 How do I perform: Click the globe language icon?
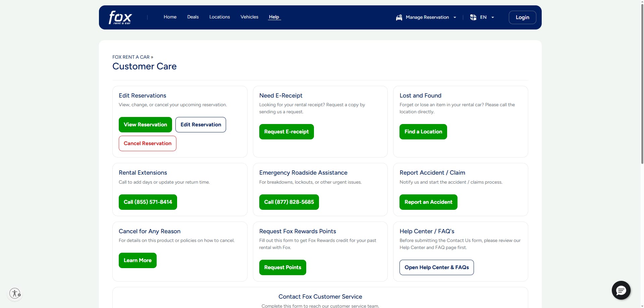pos(473,17)
